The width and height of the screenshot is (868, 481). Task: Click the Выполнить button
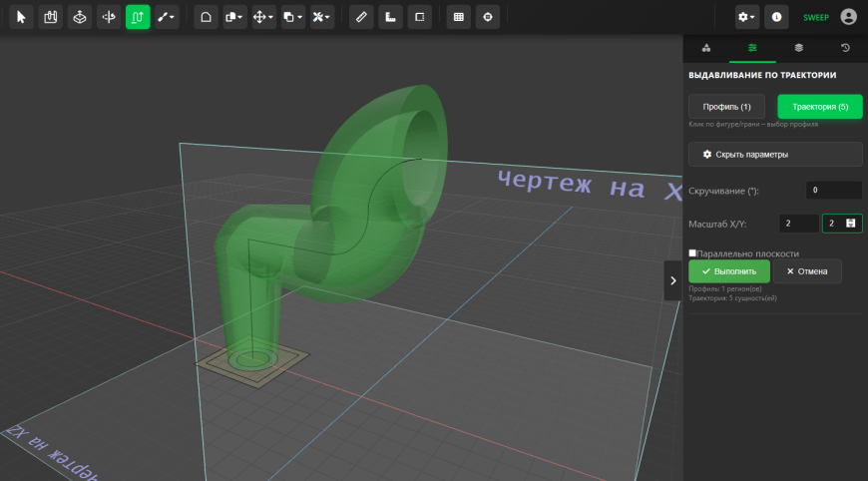click(x=729, y=271)
